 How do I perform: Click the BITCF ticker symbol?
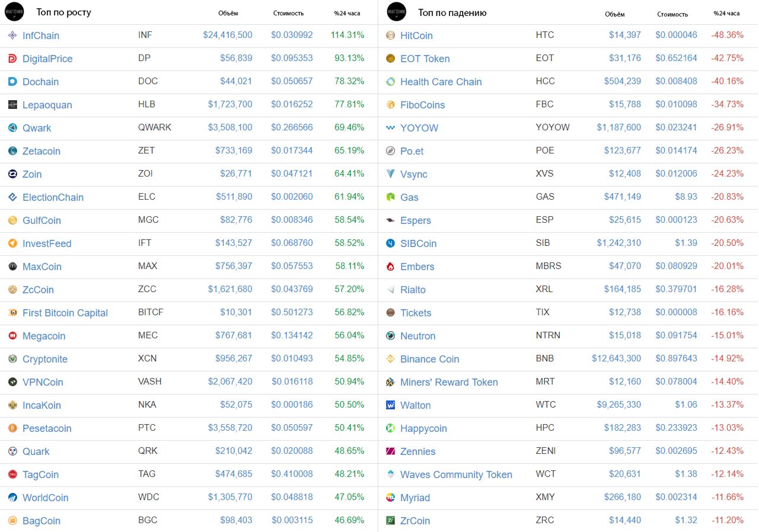point(151,312)
